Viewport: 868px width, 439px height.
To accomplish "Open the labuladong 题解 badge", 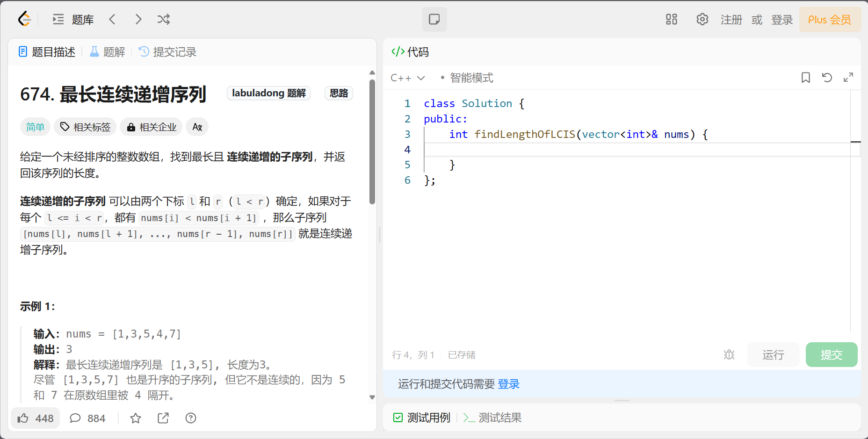I will [269, 93].
